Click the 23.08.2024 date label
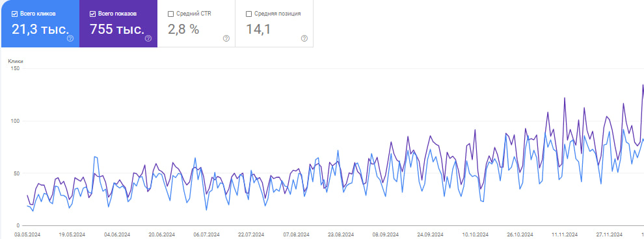This screenshot has height=239, width=644. pyautogui.click(x=340, y=235)
